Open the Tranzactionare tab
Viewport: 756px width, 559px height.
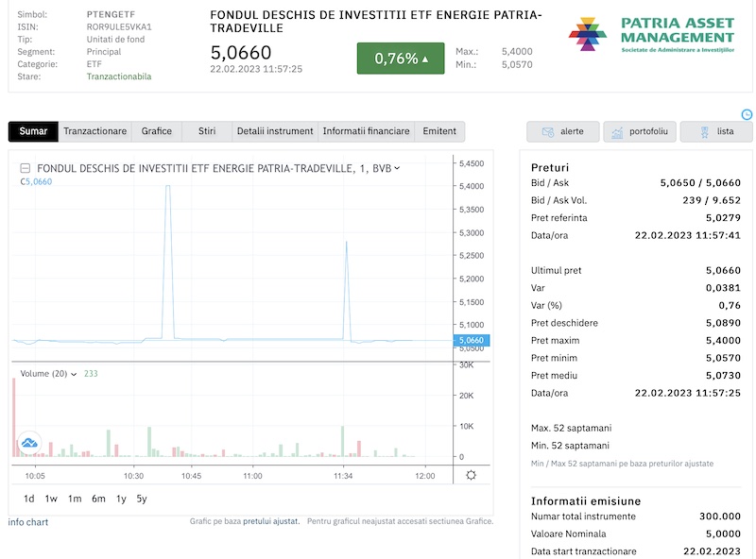pos(95,131)
